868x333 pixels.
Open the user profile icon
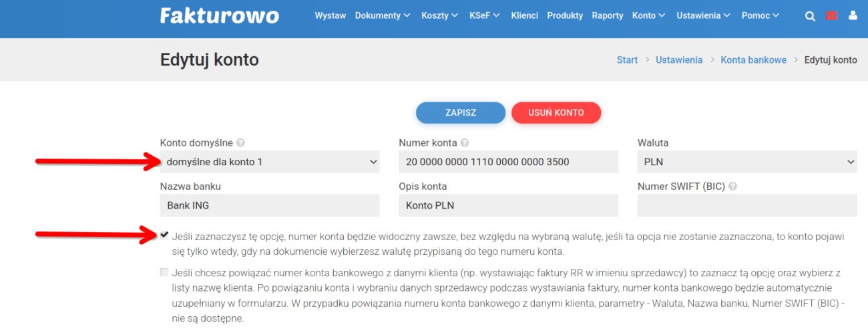[853, 15]
